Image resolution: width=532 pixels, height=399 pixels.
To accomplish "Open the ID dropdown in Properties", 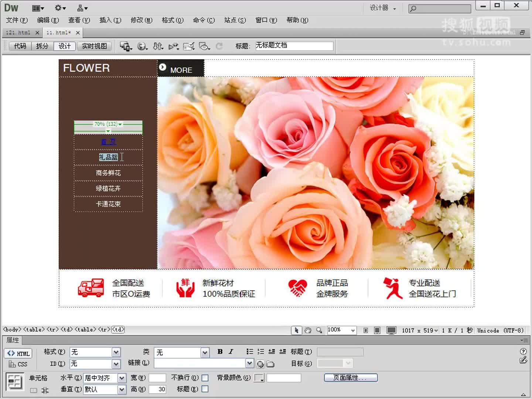I will click(116, 364).
